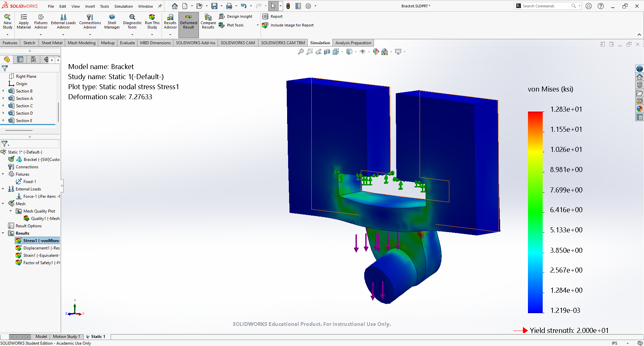This screenshot has width=644, height=346.
Task: Click the PropertyManager tab icon
Action: coord(20,59)
